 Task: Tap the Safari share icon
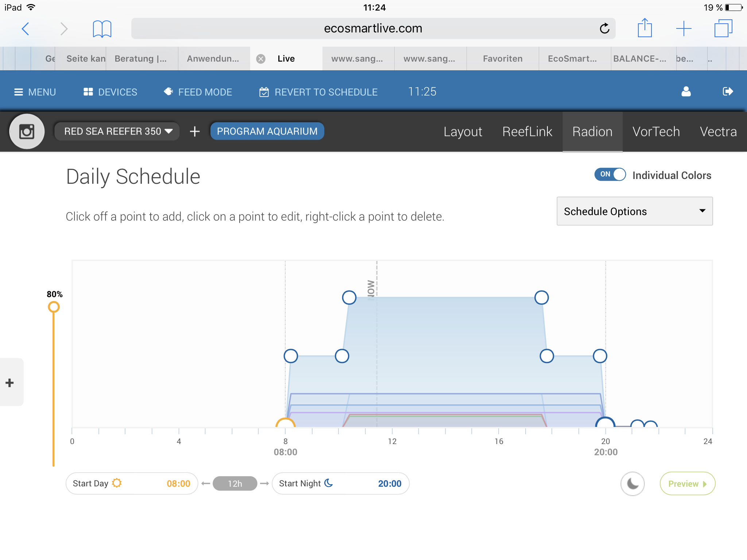point(645,28)
